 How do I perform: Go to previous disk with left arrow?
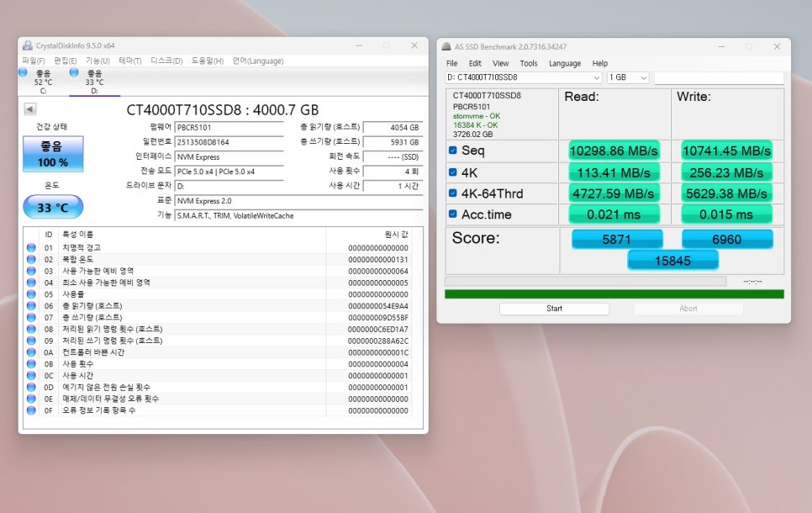[30, 108]
